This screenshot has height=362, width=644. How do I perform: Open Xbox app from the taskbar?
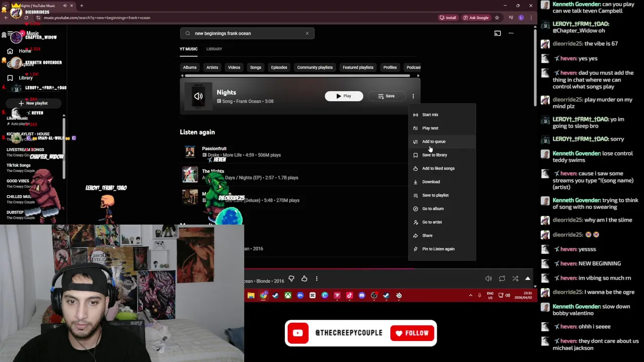pyautogui.click(x=288, y=296)
